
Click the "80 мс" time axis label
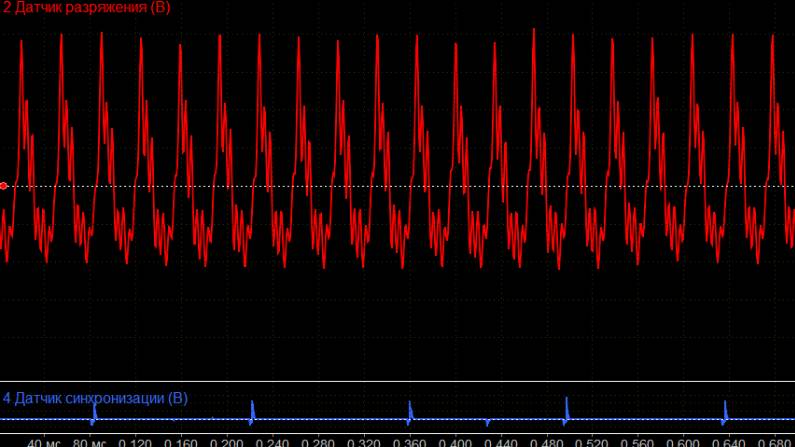(90, 442)
